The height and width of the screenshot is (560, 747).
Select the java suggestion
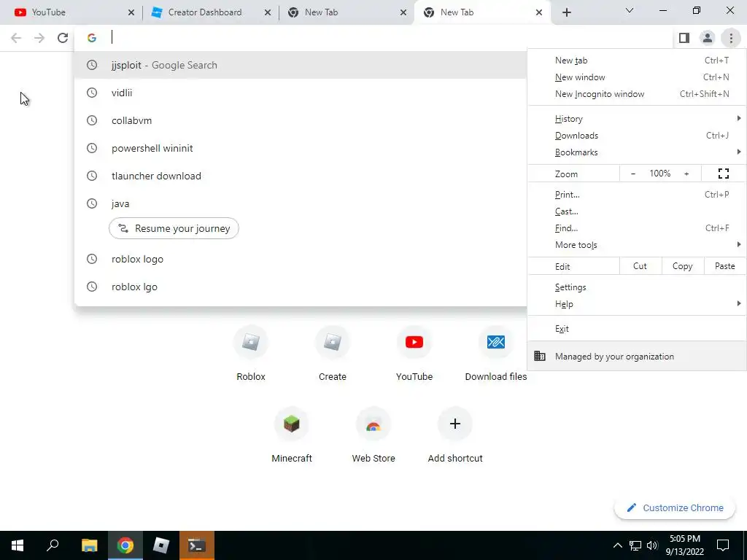(301, 203)
